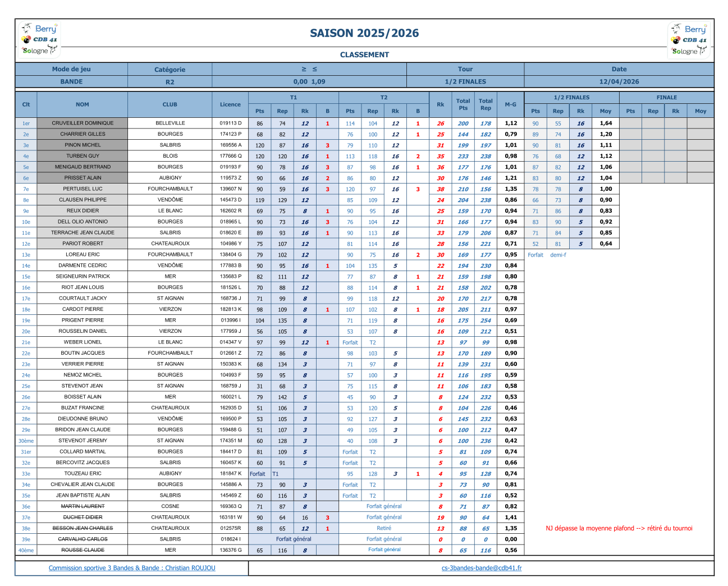
Task: Select the CRUVEILLER DOMINIQUE name cell
Action: [83, 123]
